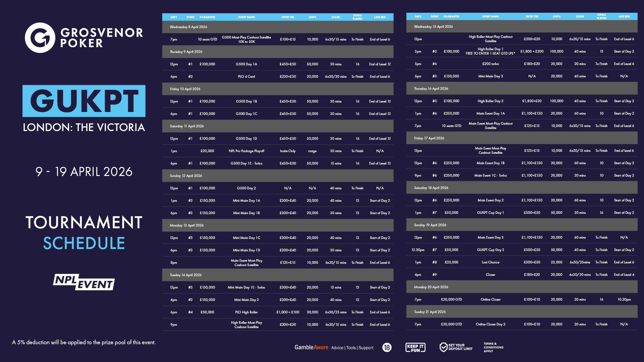
Task: Click the Keep It Fun badge
Action: pos(415,348)
